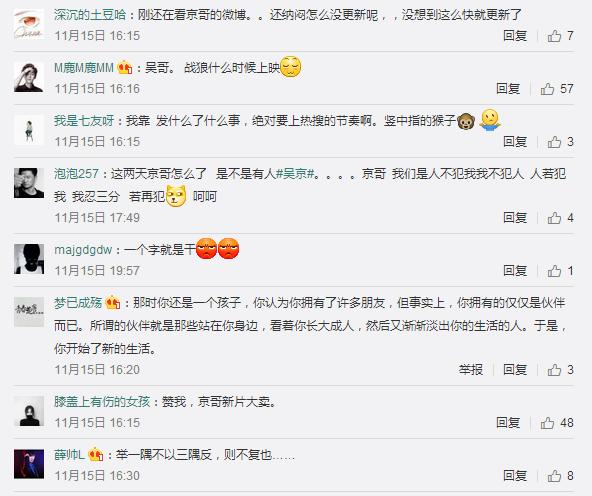
Task: Click the member badge beside 梦已成殇
Action: (x=113, y=303)
